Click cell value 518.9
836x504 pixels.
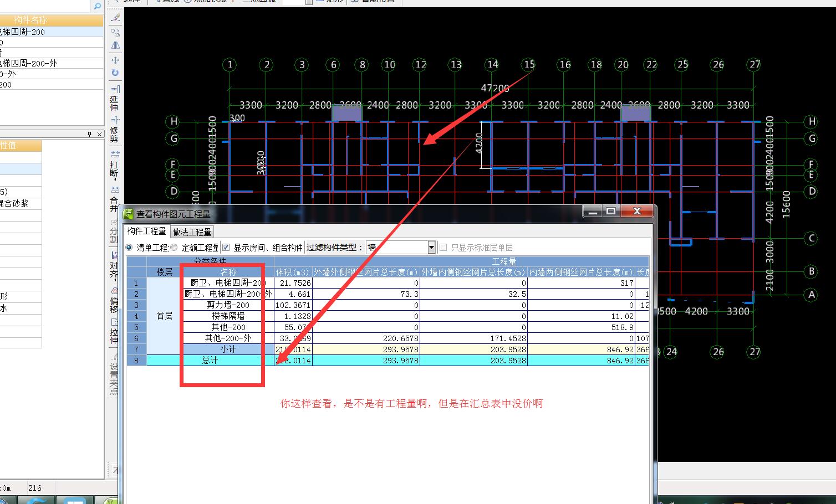pyautogui.click(x=581, y=327)
